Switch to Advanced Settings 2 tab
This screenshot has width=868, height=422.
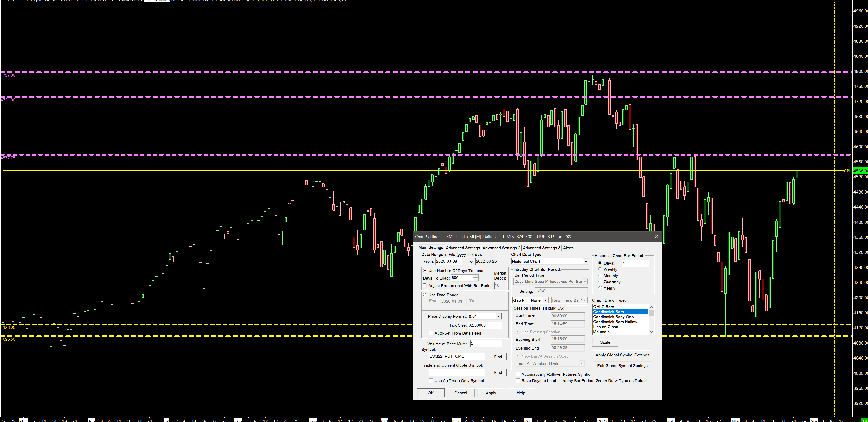click(x=501, y=248)
